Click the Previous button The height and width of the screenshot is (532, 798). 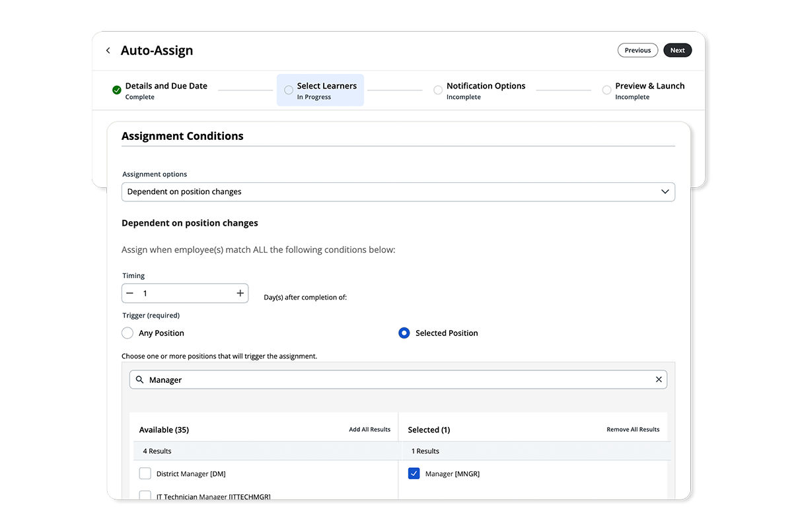[x=637, y=50]
